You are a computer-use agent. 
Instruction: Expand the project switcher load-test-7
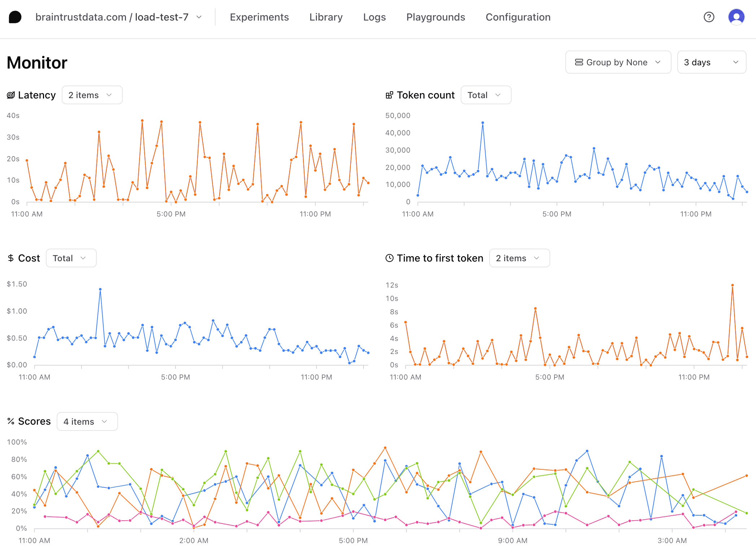199,17
